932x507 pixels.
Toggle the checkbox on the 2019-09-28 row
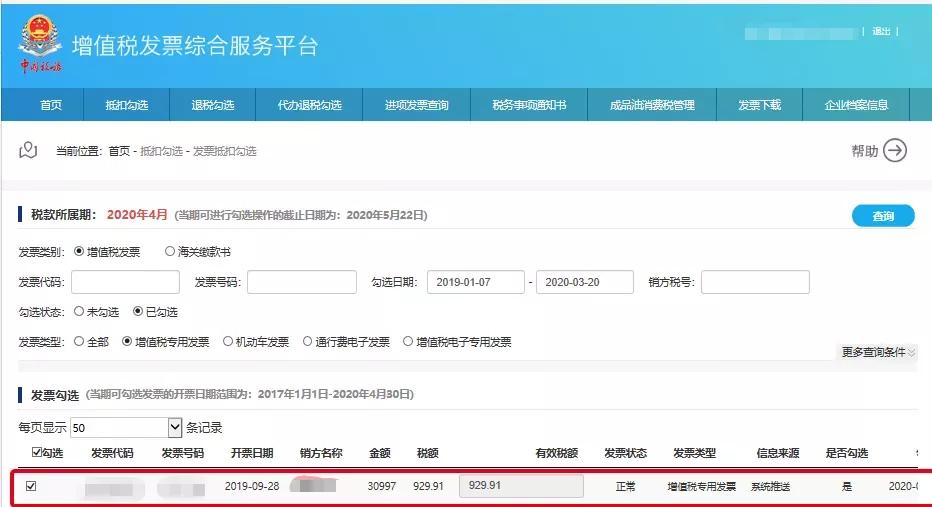pos(31,486)
